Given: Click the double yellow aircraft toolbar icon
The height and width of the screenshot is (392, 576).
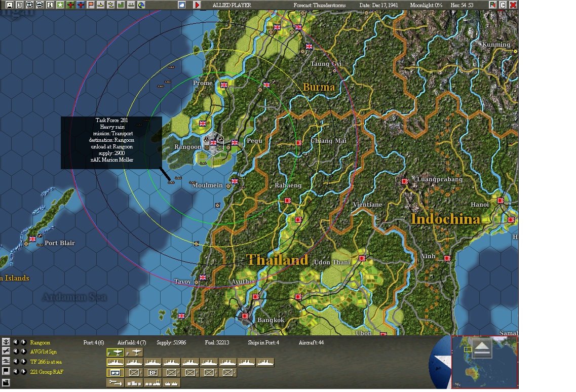Looking at the screenshot, I should [110, 5].
